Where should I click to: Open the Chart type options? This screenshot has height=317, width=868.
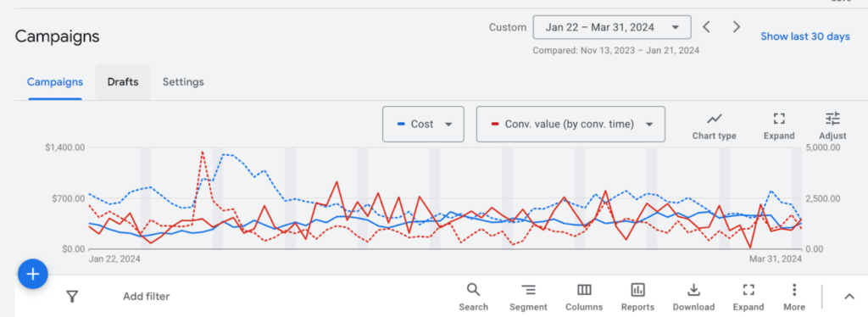pyautogui.click(x=714, y=125)
